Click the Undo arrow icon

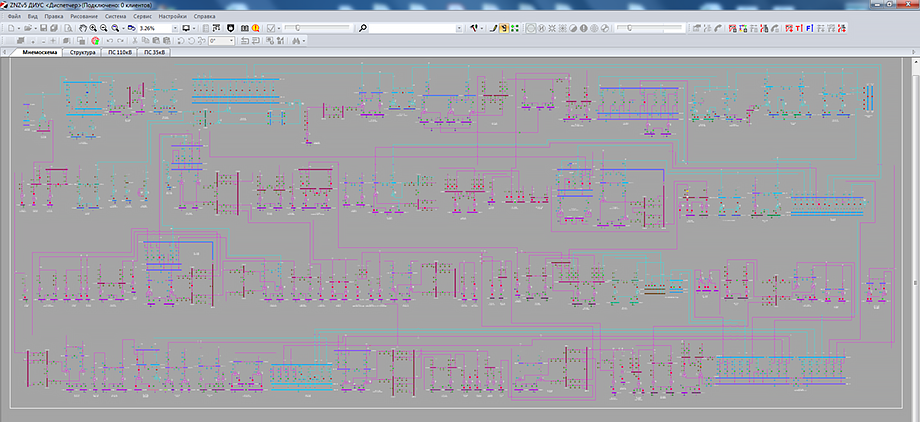pos(110,40)
